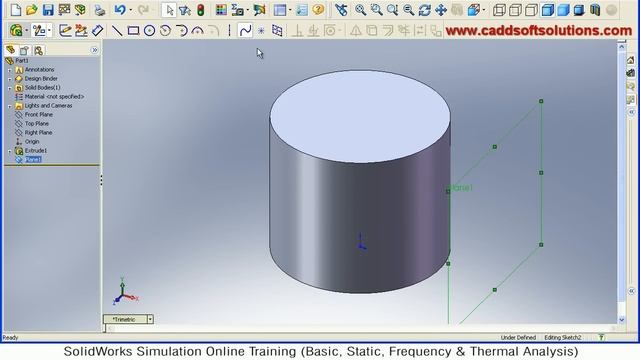Switch to Hidden Lines Removed display

coord(531,10)
